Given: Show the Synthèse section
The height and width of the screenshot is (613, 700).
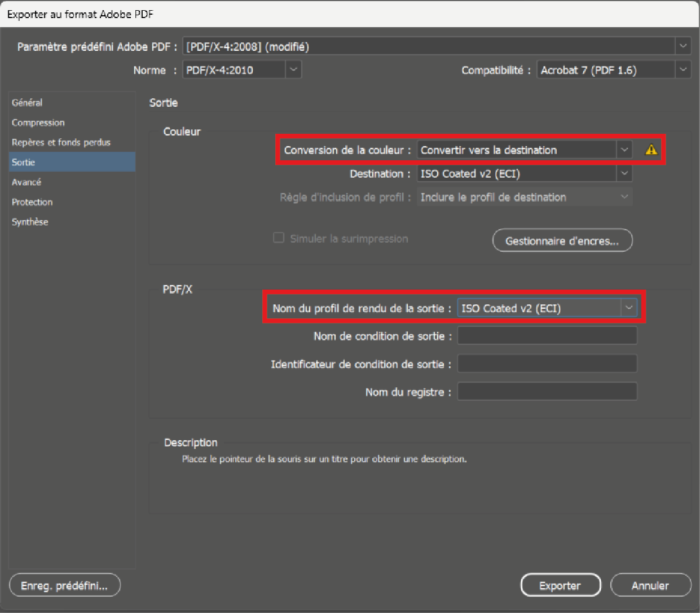Looking at the screenshot, I should click(30, 222).
